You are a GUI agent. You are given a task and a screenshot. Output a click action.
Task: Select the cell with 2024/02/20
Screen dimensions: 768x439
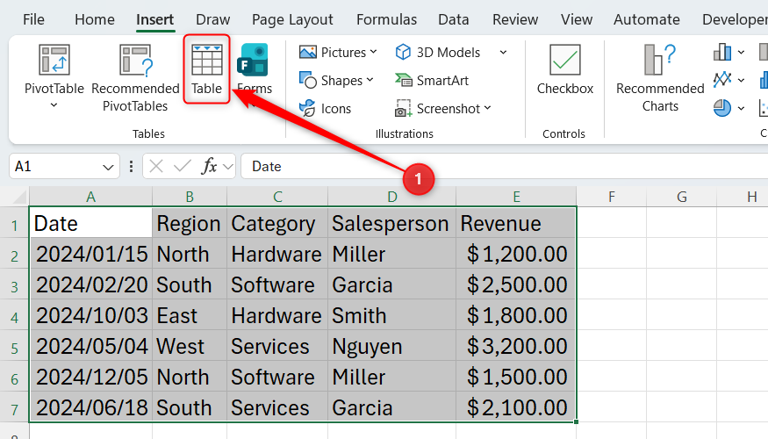[91, 285]
